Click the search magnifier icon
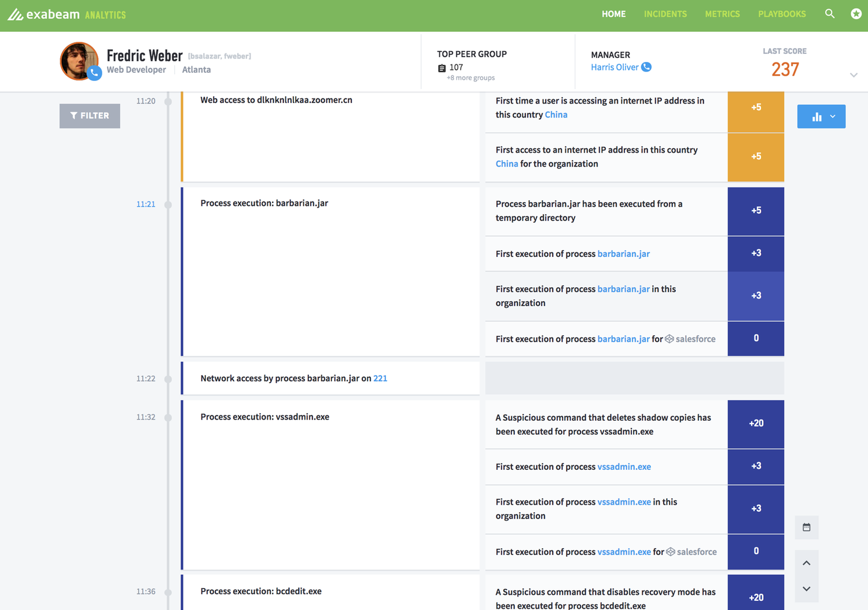Screen dimensions: 868x610 tap(829, 14)
